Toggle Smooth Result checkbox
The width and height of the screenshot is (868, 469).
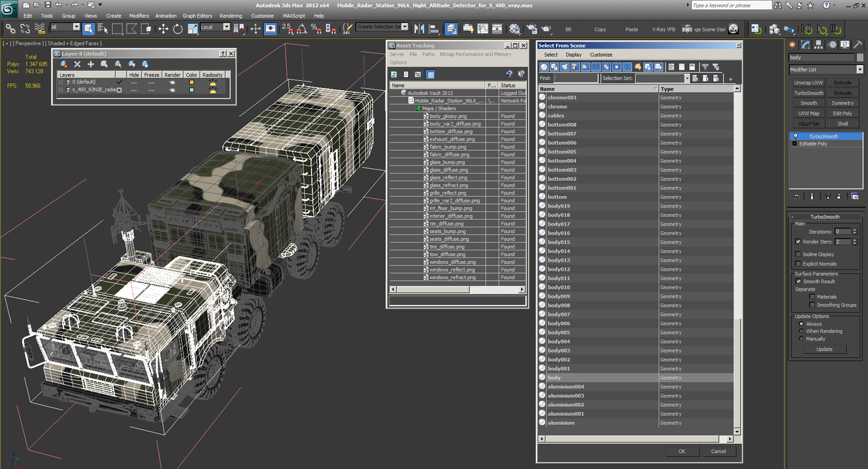pyautogui.click(x=798, y=281)
